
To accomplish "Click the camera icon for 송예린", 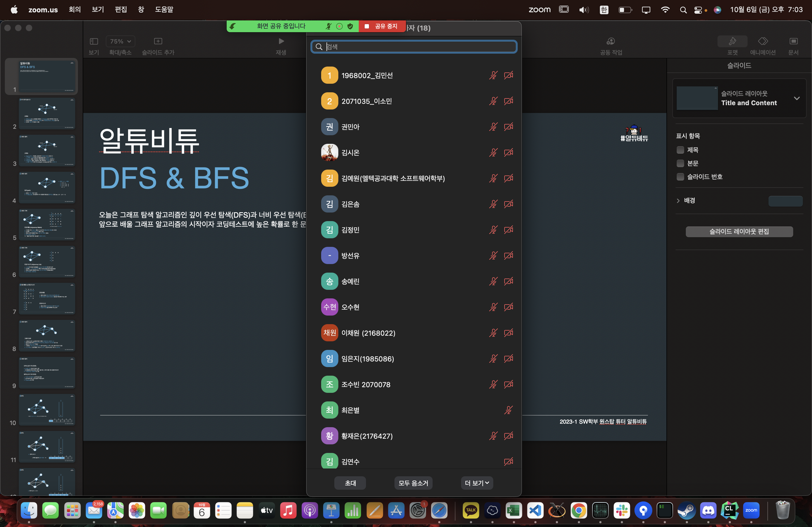I will (508, 281).
